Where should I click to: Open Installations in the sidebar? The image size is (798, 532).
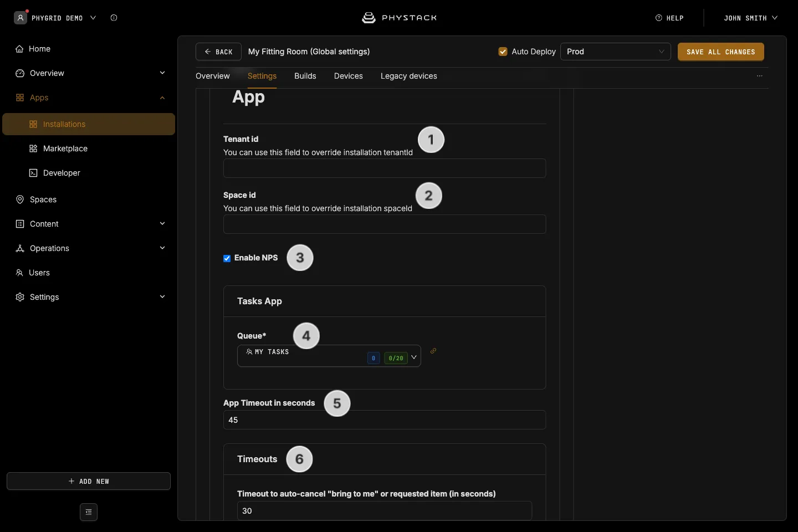89,124
